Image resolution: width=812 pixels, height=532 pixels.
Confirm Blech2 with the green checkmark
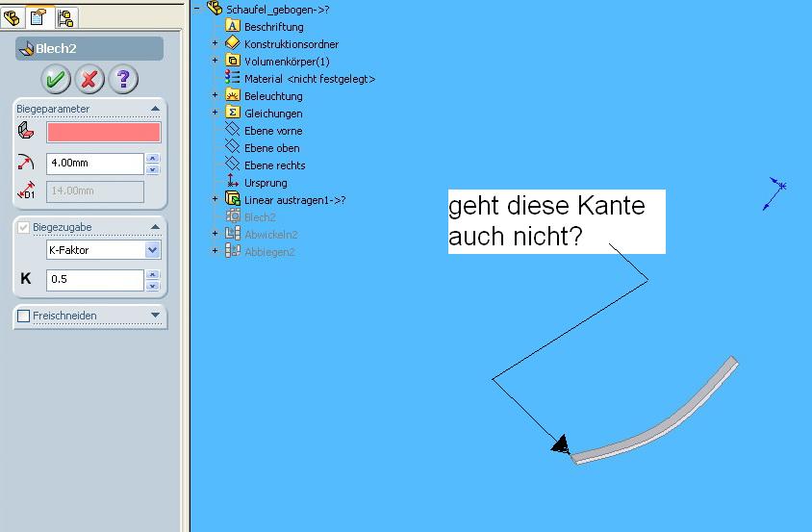coord(56,79)
